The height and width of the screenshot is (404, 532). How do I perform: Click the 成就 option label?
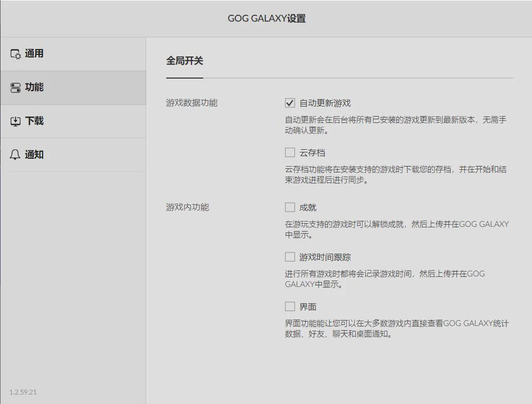click(308, 207)
